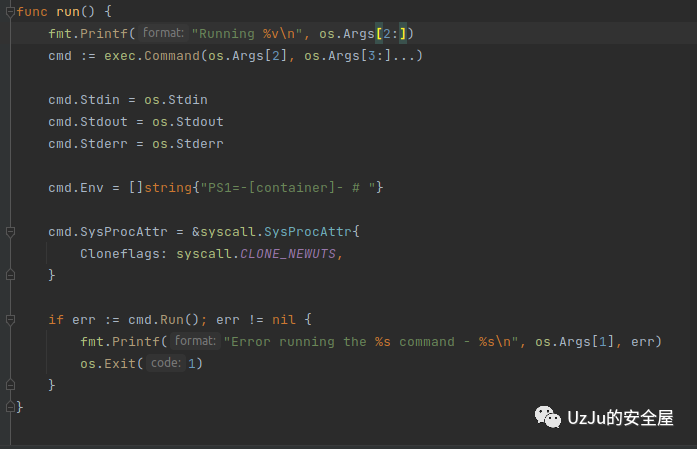Screen dimensions: 697x449
Task: Click the "Running %v\n" string literal
Action: [247, 34]
